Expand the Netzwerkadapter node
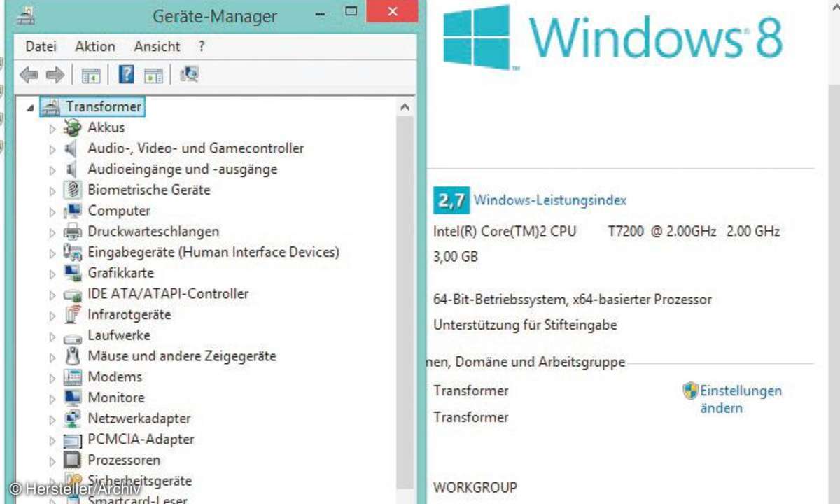Image resolution: width=840 pixels, height=504 pixels. [52, 420]
